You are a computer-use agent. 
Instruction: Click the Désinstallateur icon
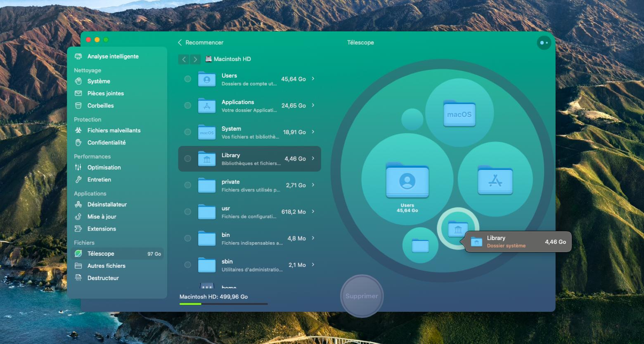(78, 204)
